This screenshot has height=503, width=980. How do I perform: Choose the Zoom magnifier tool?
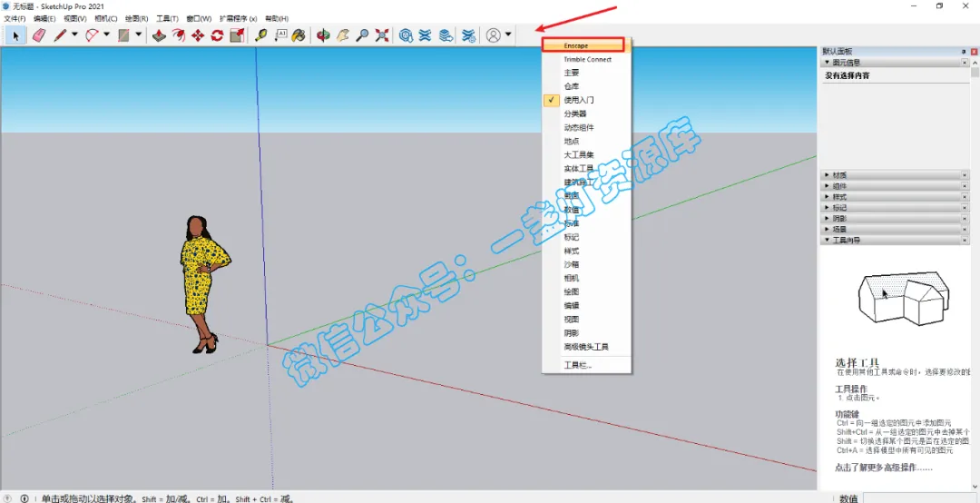362,35
